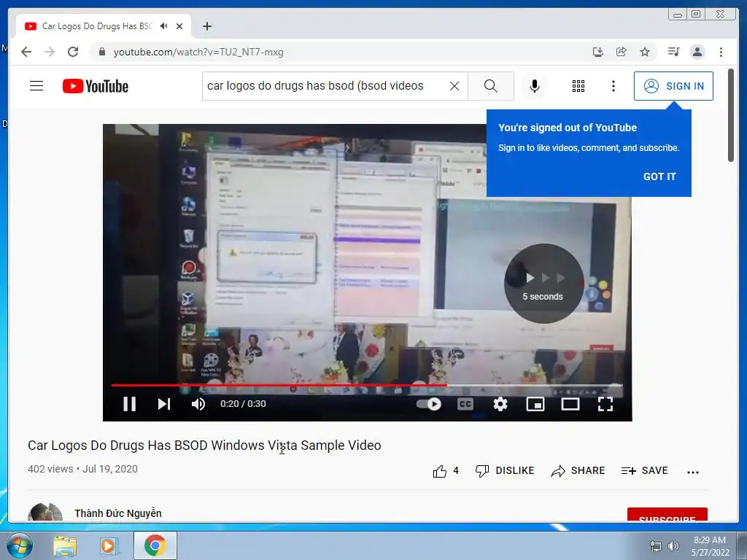Enable miniplayer mode

click(535, 404)
